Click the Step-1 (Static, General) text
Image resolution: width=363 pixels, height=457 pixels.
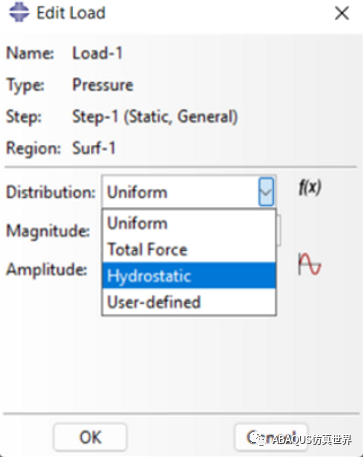155,117
